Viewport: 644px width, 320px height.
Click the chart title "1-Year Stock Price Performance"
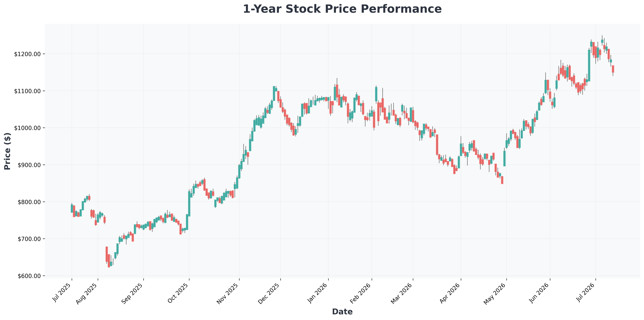pyautogui.click(x=342, y=9)
